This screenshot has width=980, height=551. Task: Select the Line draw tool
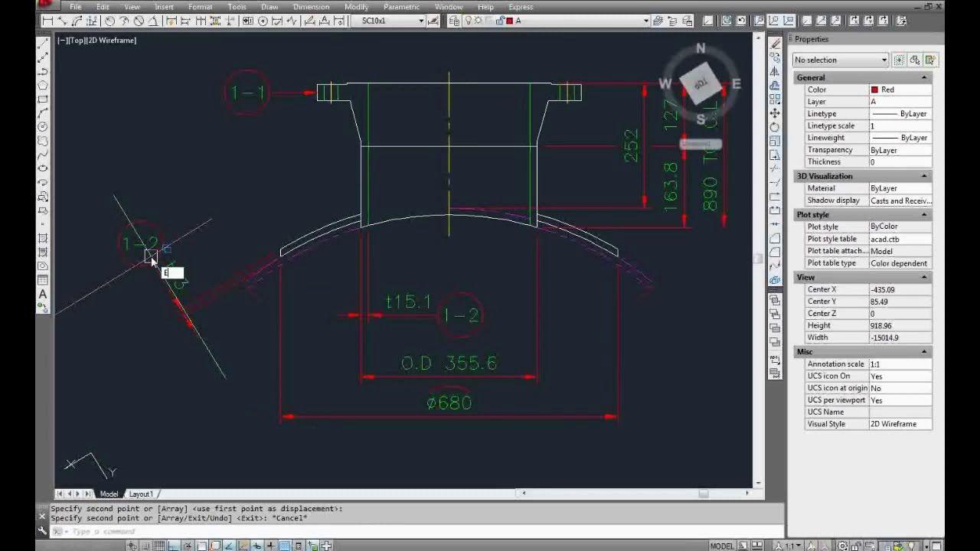[x=43, y=42]
